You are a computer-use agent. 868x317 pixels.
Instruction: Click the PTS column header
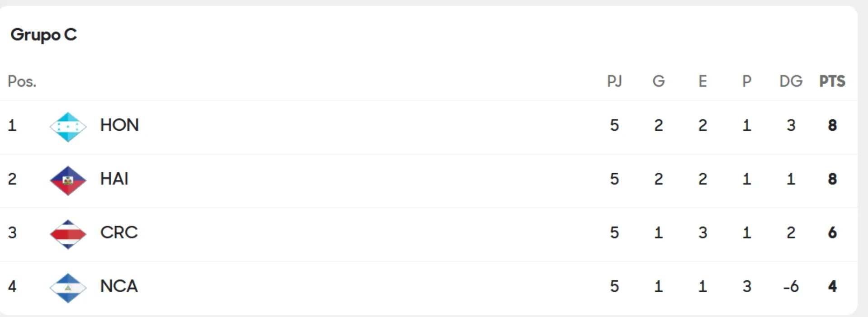pyautogui.click(x=832, y=81)
